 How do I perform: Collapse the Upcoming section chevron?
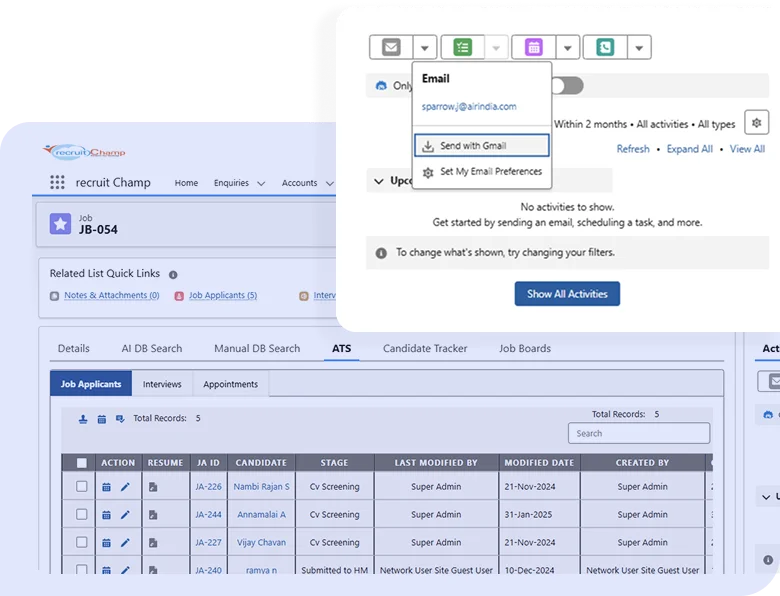379,181
